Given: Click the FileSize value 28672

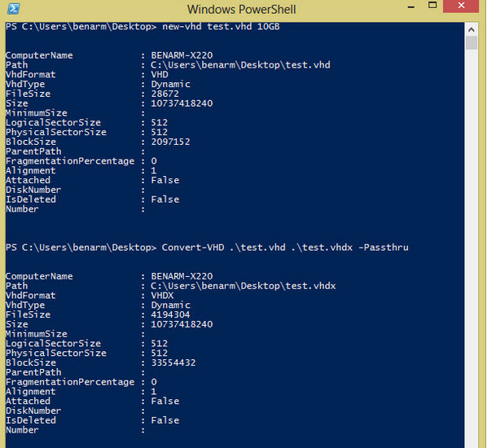Looking at the screenshot, I should (165, 94).
